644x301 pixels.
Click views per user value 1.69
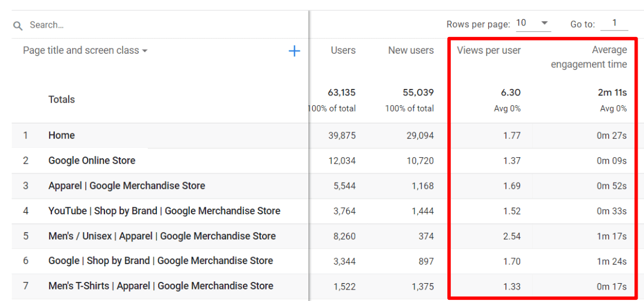(513, 186)
